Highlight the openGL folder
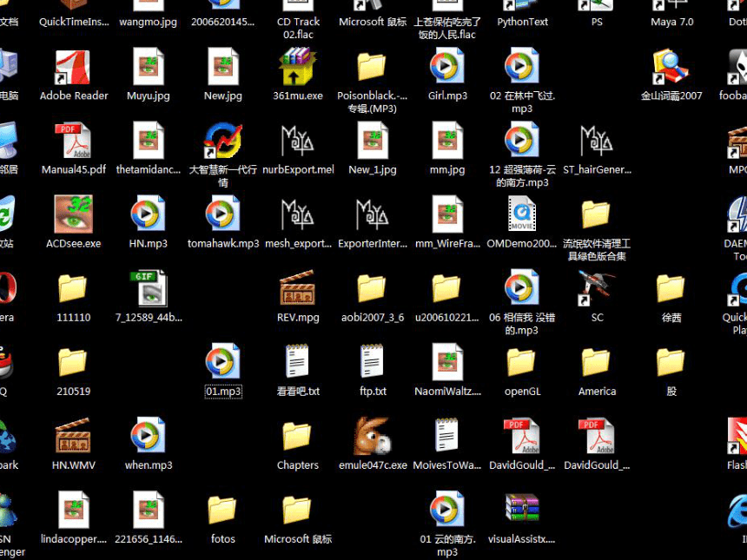Screen dimensions: 747x560 click(522, 362)
